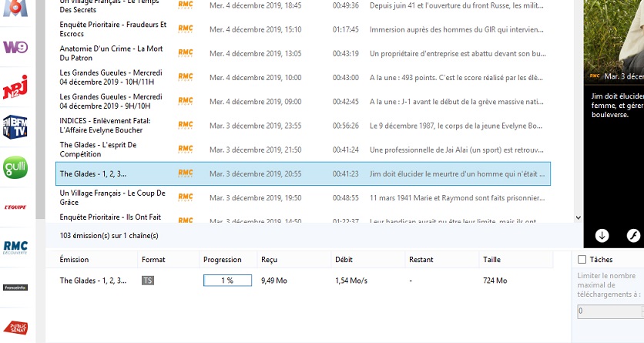Screen dimensions: 644x343
Task: Click the 724 Mo size value
Action: [495, 281]
